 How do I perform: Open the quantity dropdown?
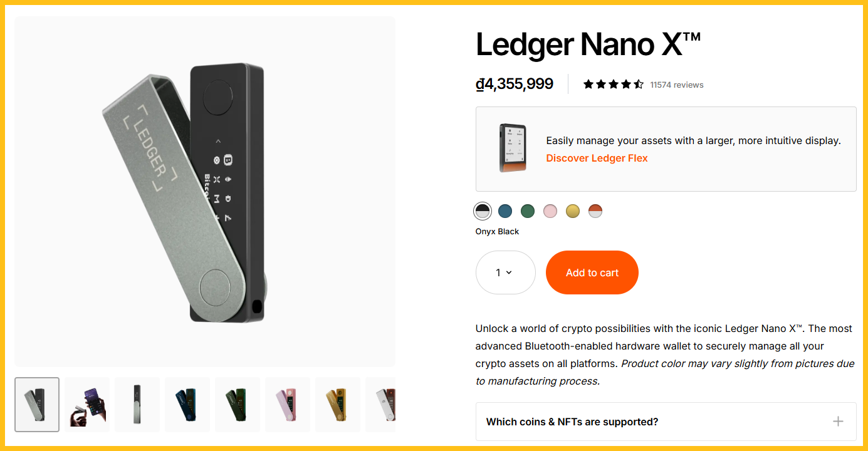click(505, 272)
